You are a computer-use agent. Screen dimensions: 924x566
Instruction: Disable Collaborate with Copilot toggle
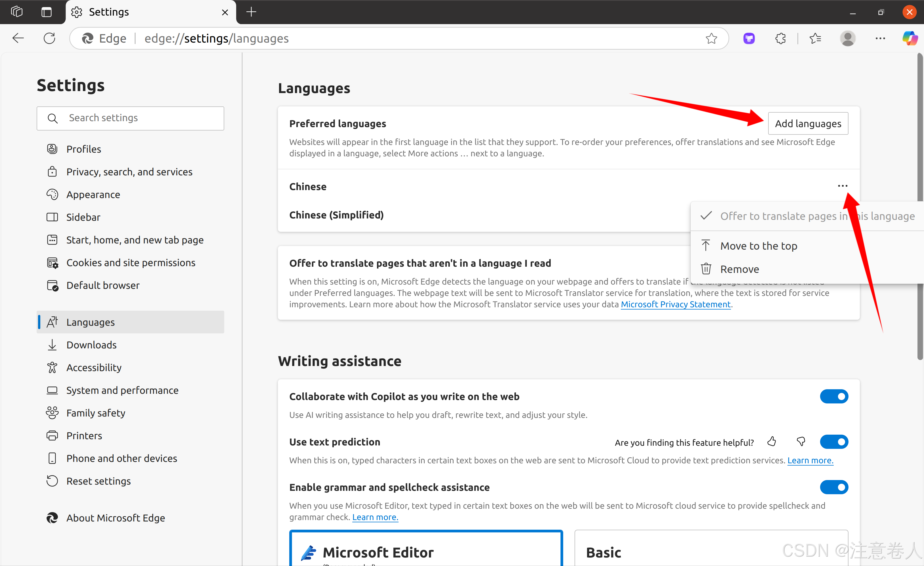[x=834, y=396]
